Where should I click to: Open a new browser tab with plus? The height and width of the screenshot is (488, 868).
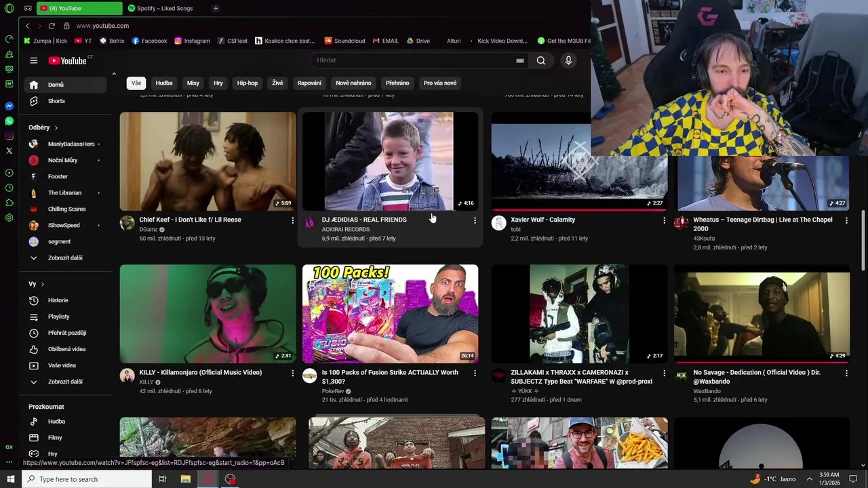(216, 8)
